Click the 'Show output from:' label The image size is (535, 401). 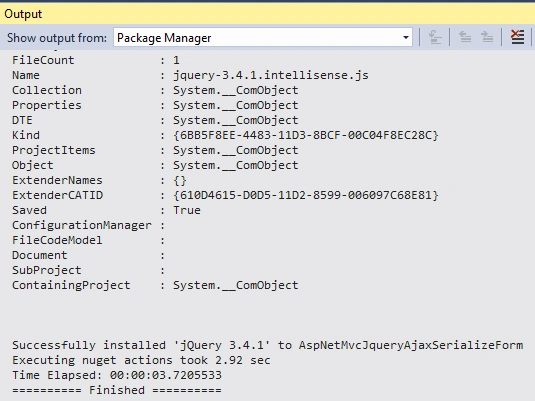[57, 38]
